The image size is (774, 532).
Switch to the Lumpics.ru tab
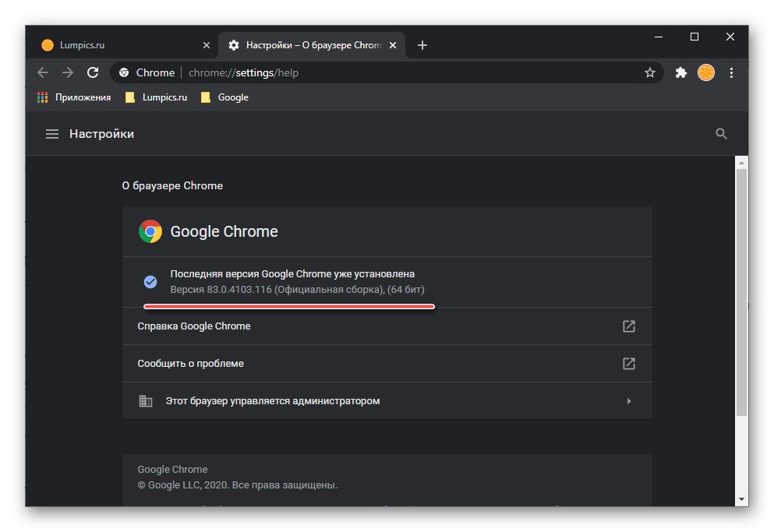pos(117,44)
